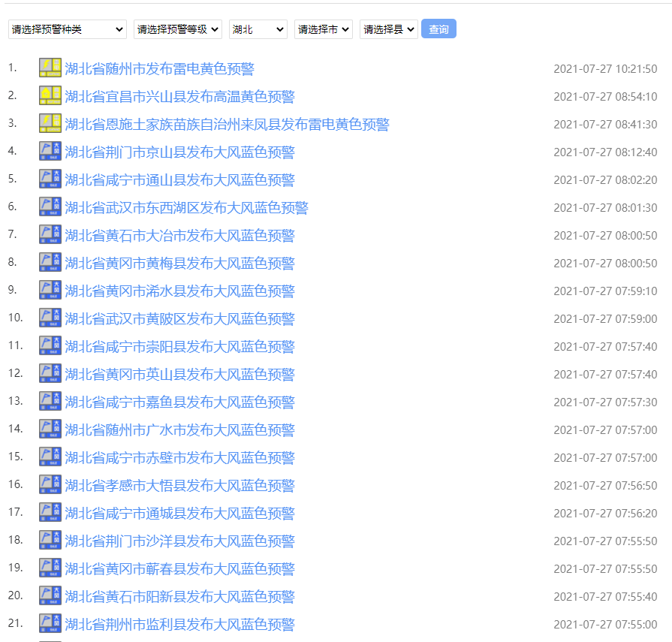Screen dimensions: 672x642
Task: Click gale warning icon beside 东西湖区 alert
Action: pos(50,207)
